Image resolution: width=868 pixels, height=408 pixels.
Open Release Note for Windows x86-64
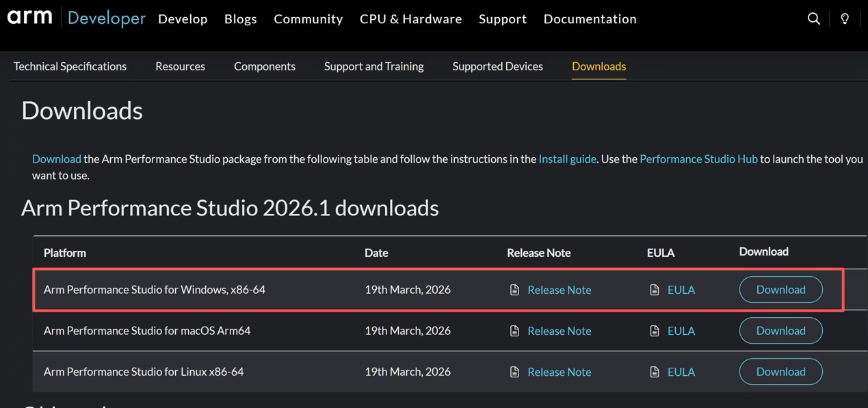(560, 290)
